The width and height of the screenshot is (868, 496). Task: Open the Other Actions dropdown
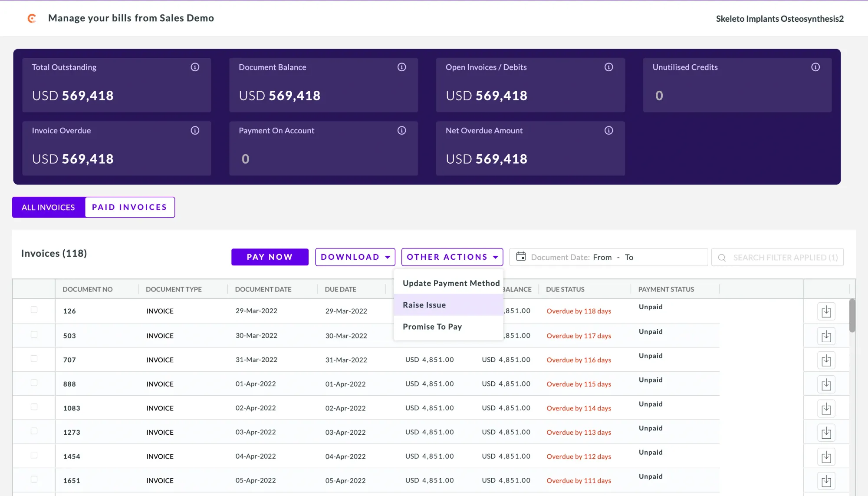click(452, 257)
